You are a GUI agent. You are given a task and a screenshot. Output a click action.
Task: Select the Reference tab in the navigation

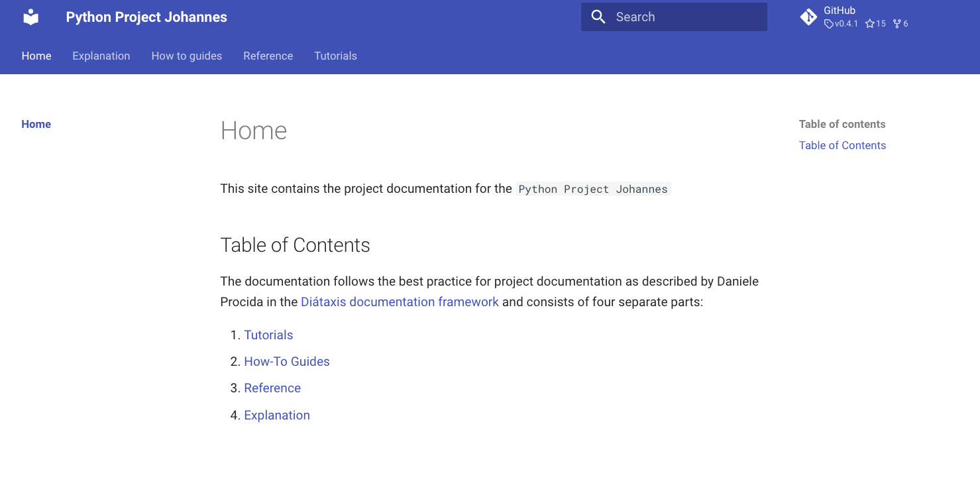268,56
